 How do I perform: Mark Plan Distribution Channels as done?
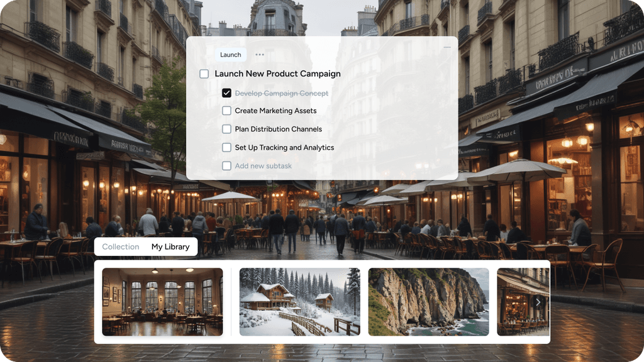pyautogui.click(x=226, y=129)
